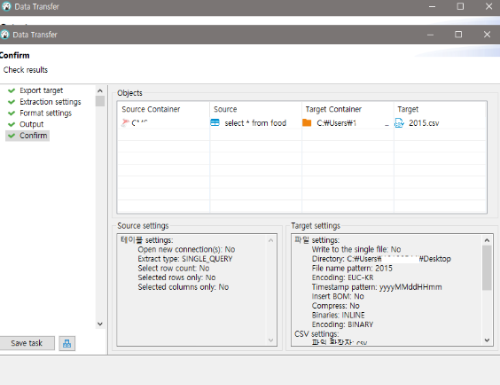Open the Output step
The image size is (500, 385).
(x=31, y=124)
